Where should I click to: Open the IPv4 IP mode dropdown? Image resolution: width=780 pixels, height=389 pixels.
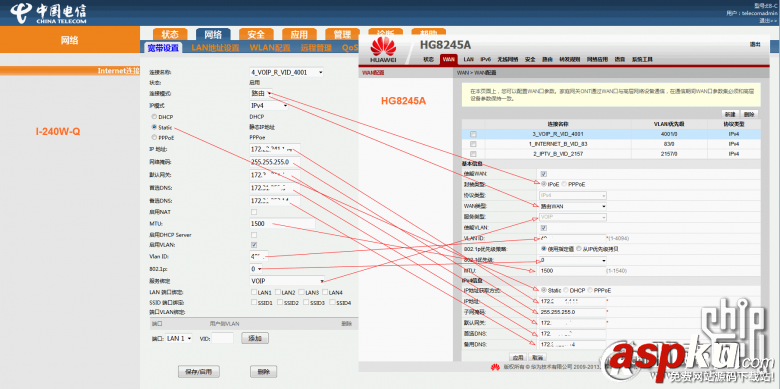(x=269, y=105)
